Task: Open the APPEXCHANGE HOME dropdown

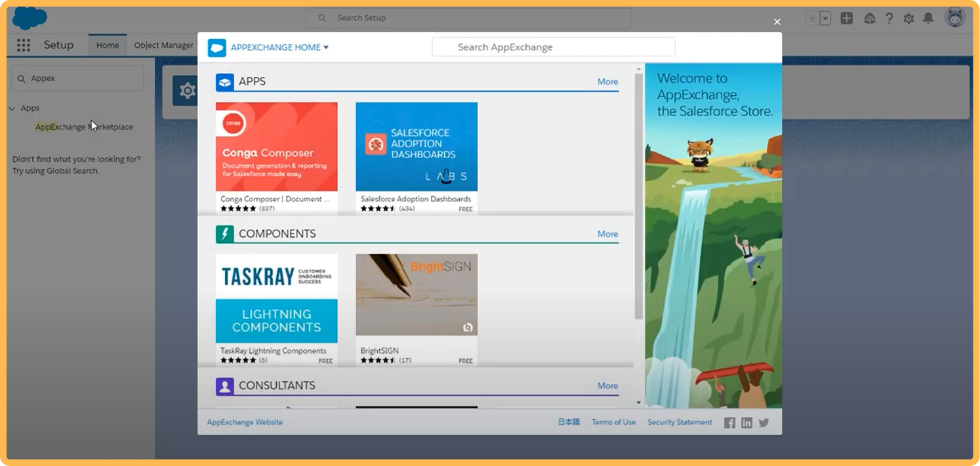Action: coord(279,47)
